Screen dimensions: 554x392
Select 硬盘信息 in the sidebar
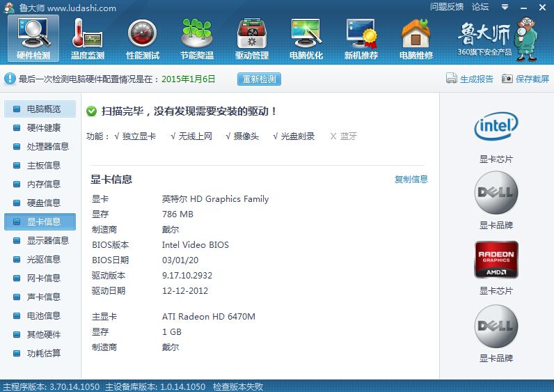(x=40, y=203)
